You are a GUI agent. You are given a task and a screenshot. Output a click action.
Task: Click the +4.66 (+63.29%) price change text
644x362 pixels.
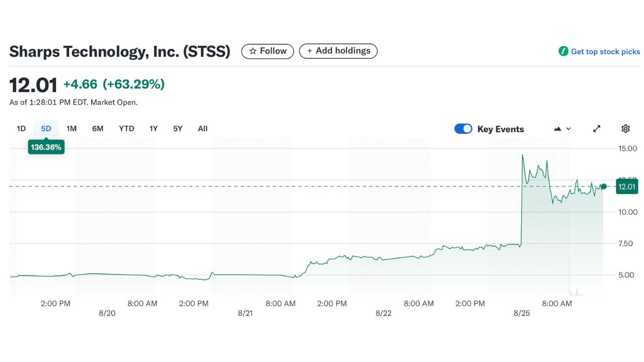tap(114, 84)
